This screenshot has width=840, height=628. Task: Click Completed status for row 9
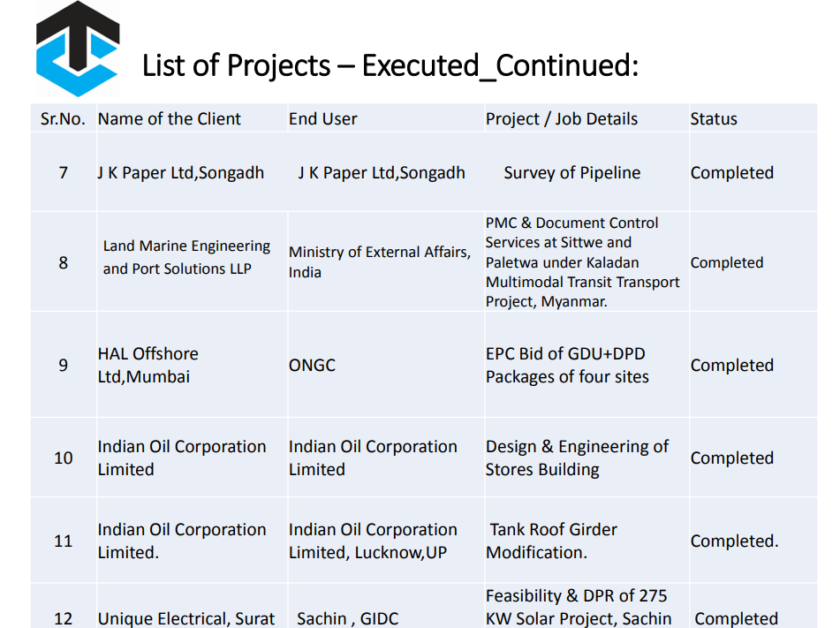732,365
